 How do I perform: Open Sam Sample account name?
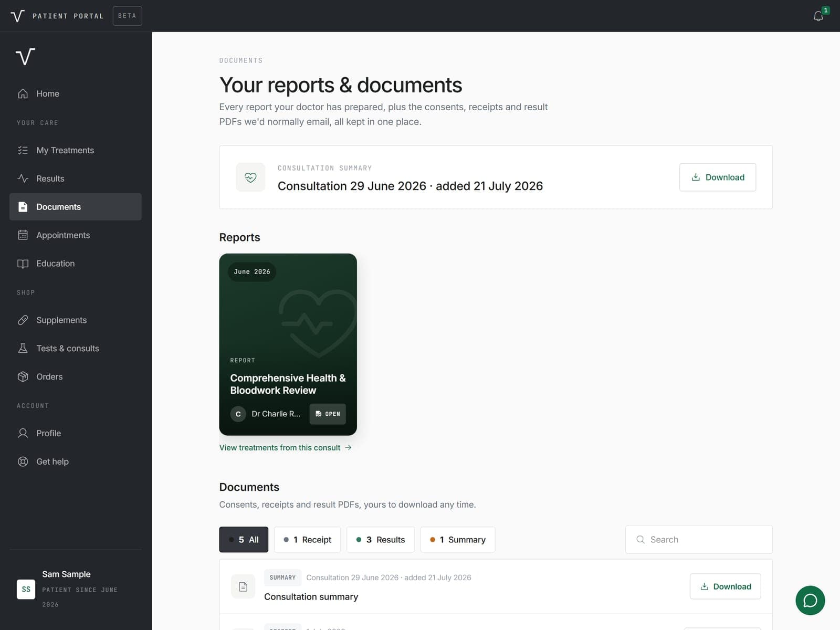point(66,574)
